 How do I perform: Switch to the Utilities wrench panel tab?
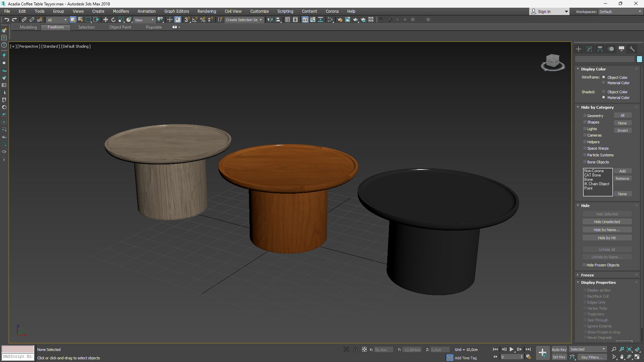tap(632, 49)
